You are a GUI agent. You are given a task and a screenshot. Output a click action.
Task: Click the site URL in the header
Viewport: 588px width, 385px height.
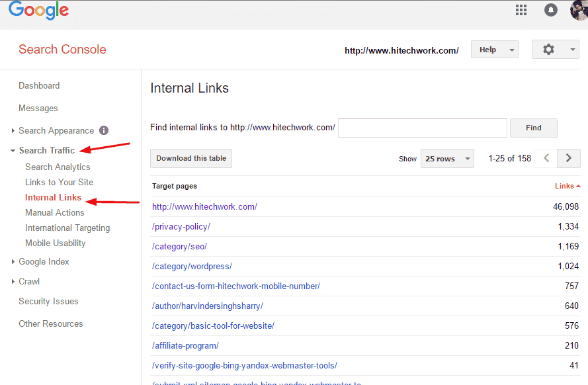(401, 51)
